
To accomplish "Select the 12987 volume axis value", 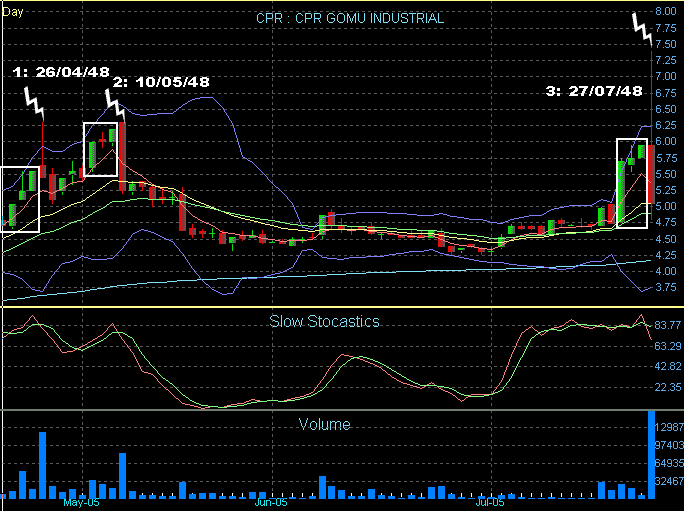I will tap(670, 427).
